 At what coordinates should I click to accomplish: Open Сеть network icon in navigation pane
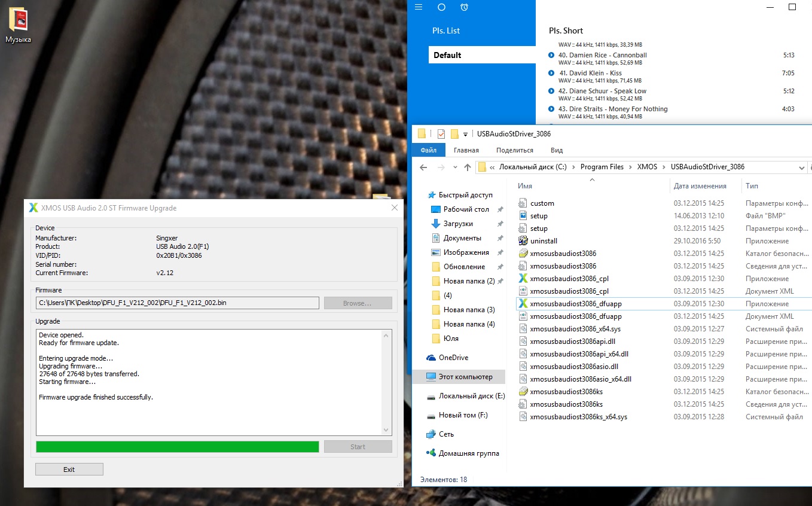[431, 434]
